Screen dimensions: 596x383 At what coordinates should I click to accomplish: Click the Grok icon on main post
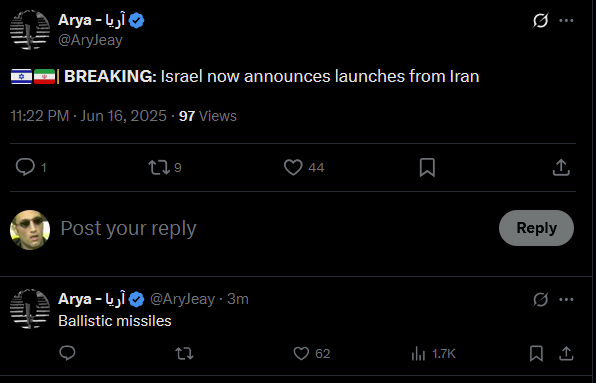click(540, 21)
